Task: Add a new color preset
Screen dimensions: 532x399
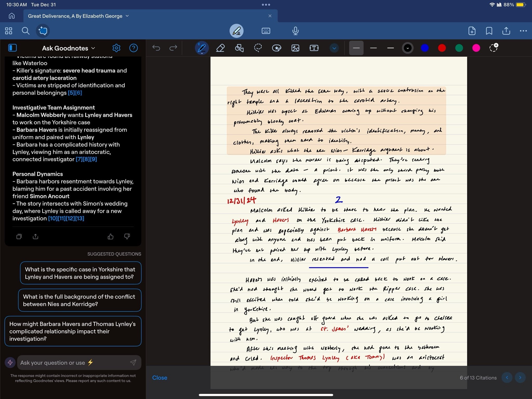Action: [494, 48]
